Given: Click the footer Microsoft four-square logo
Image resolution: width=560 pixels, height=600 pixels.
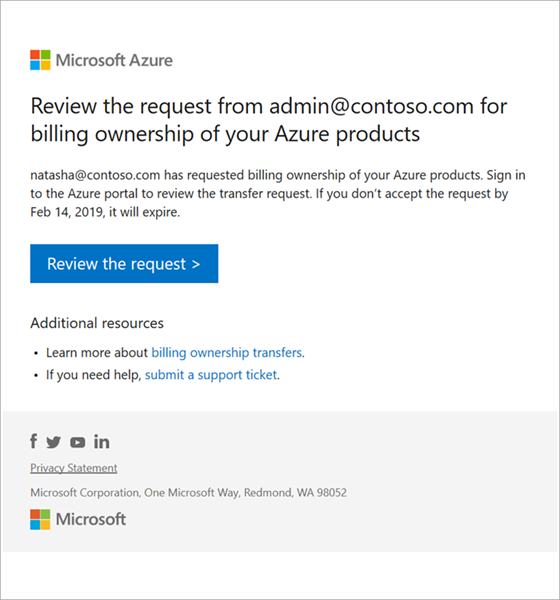Looking at the screenshot, I should point(40,519).
